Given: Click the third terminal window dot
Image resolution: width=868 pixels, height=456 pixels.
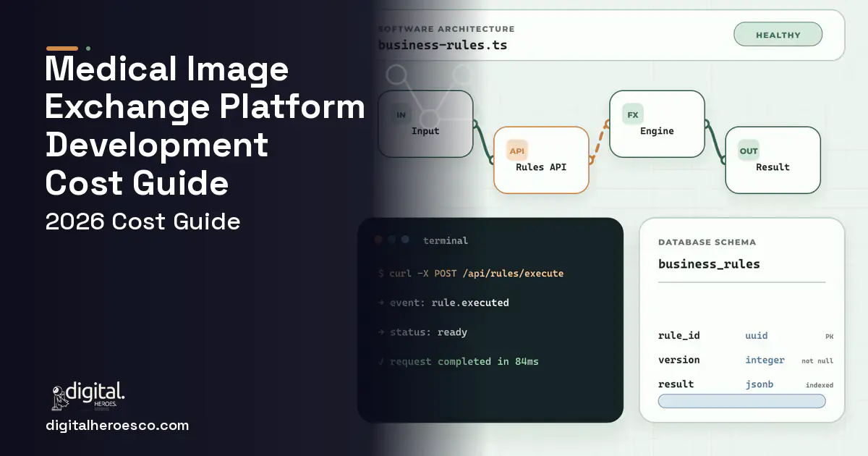Looking at the screenshot, I should pos(405,240).
